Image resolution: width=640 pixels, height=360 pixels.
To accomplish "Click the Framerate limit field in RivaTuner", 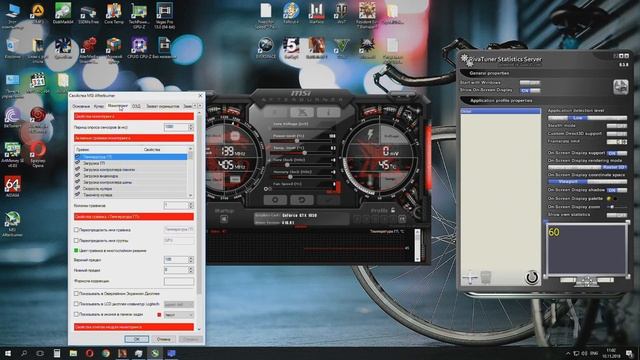I will (616, 142).
